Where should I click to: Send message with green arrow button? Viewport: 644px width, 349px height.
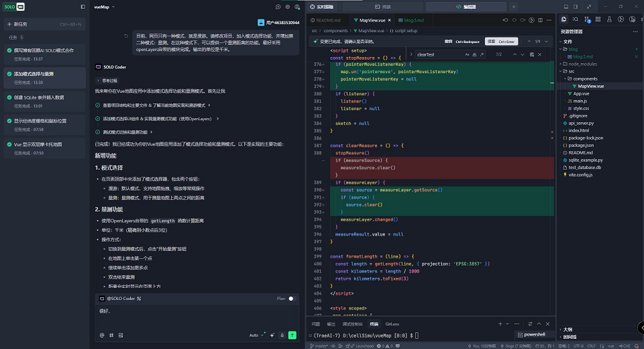[x=292, y=335]
